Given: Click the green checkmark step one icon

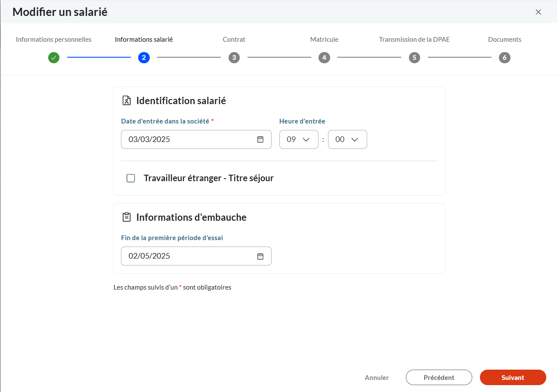Looking at the screenshot, I should [x=54, y=58].
